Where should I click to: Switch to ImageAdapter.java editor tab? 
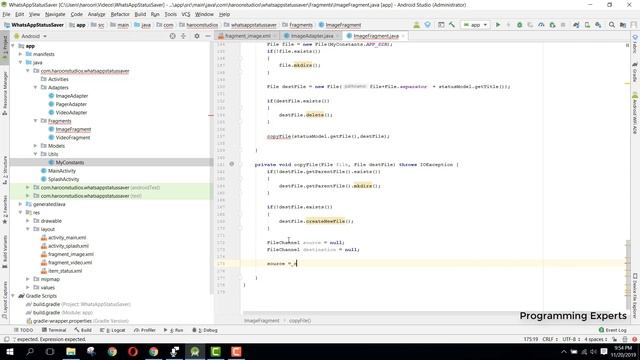312,36
